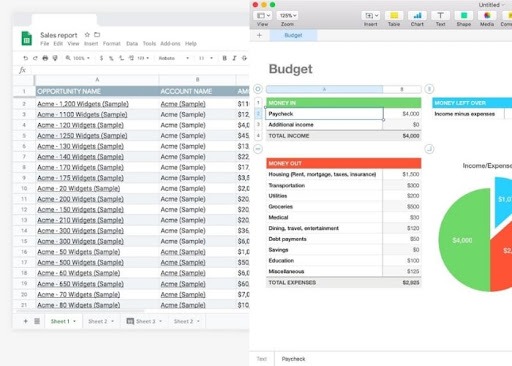
Task: Open the Google Sheets home logo
Action: coord(27,38)
